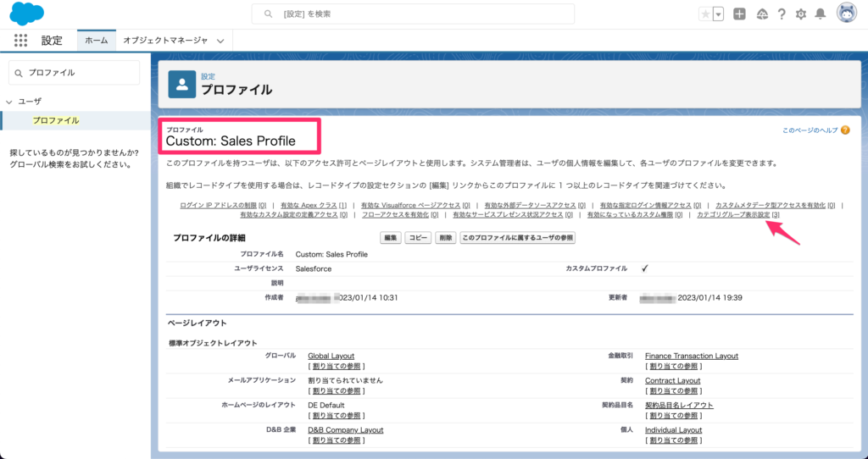Open the notifications bell icon

821,14
